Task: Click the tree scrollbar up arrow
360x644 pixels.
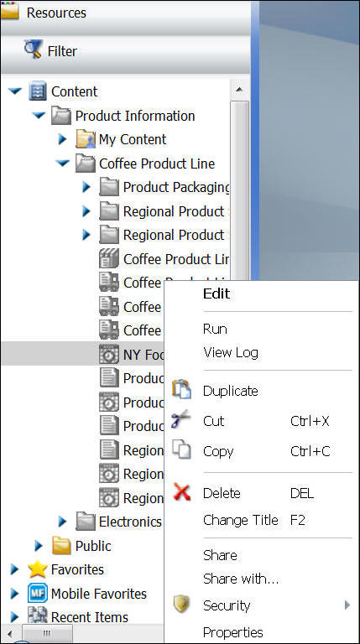Action: (239, 90)
